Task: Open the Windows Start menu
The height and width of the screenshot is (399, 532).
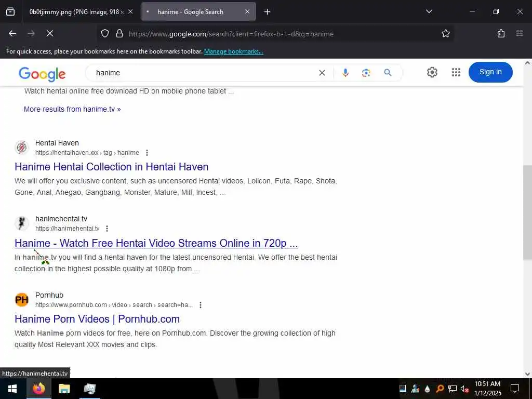Action: pos(12,389)
